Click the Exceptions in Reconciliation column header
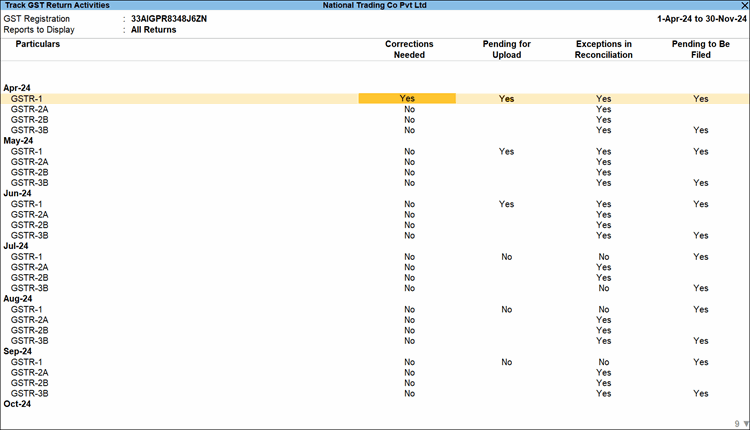 pyautogui.click(x=604, y=50)
